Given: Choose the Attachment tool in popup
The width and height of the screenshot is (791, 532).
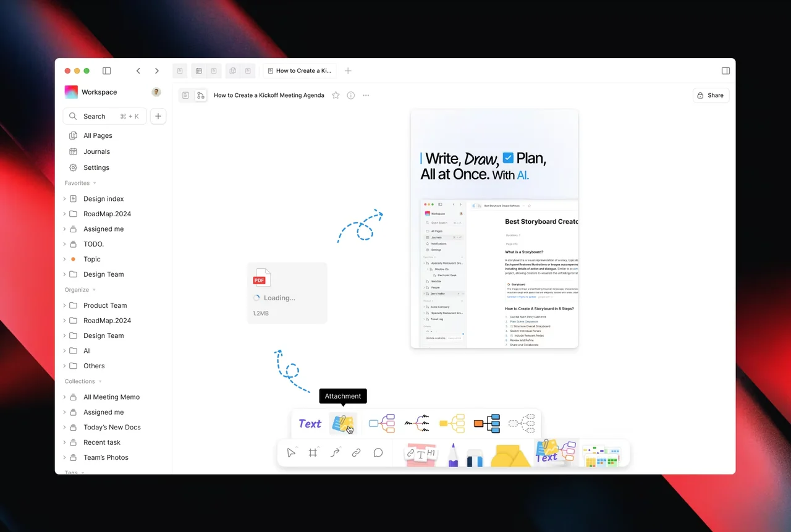Looking at the screenshot, I should [x=343, y=424].
